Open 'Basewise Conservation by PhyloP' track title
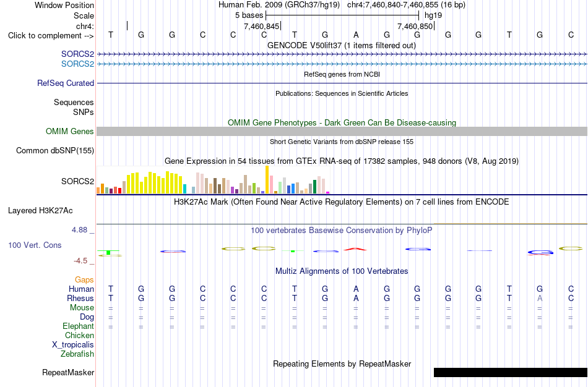This screenshot has width=588, height=387. point(341,231)
